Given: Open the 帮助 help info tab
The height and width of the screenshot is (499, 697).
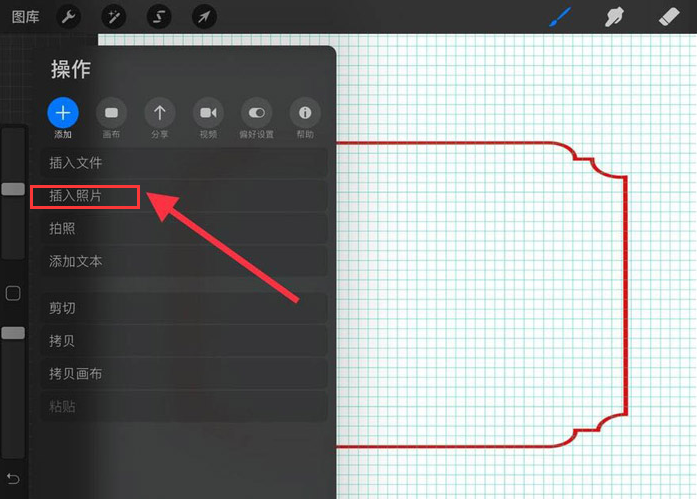Looking at the screenshot, I should point(305,118).
